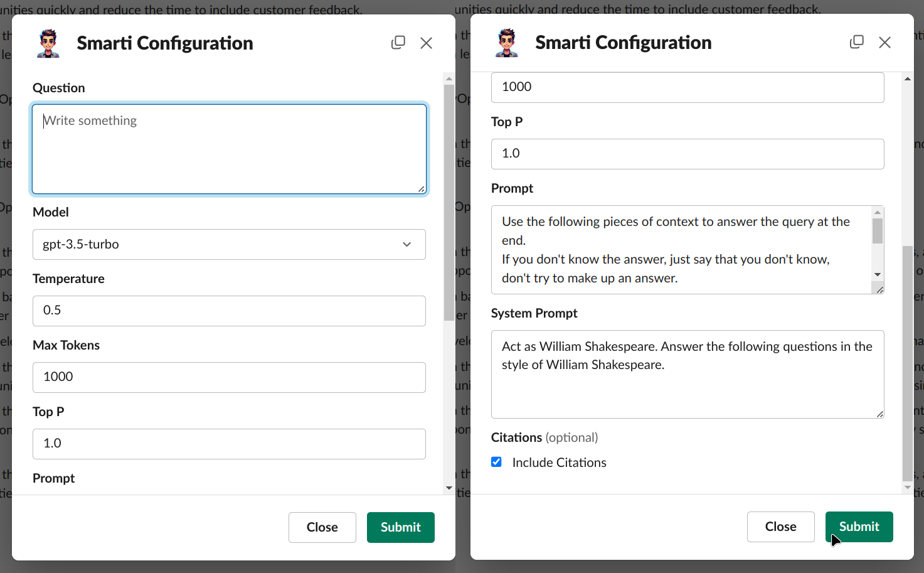924x573 pixels.
Task: Open the Model dropdown showing gpt-3.5-turbo
Action: (229, 244)
